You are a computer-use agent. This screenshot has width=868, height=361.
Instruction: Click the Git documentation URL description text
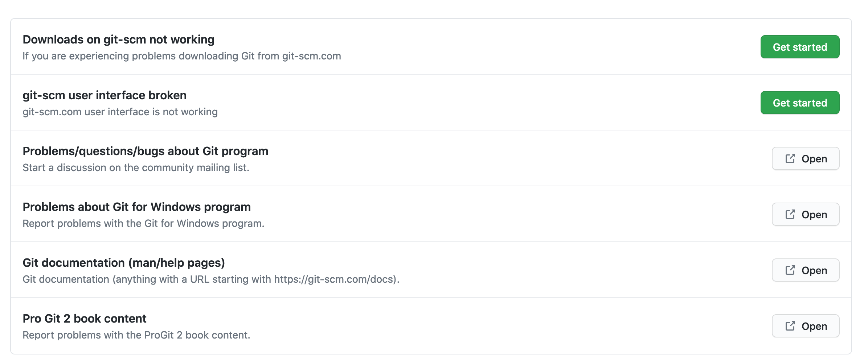pos(211,279)
